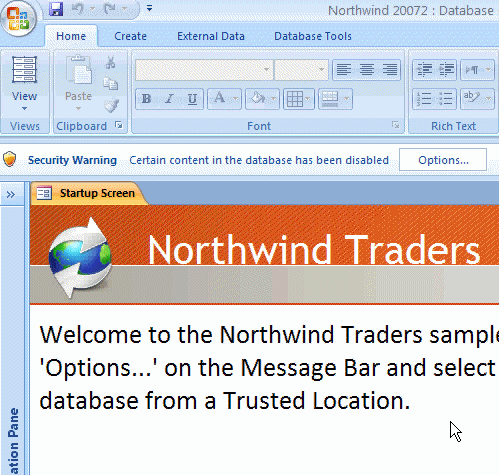499x475 pixels.
Task: Click the Format Painter brush icon
Action: click(x=111, y=106)
